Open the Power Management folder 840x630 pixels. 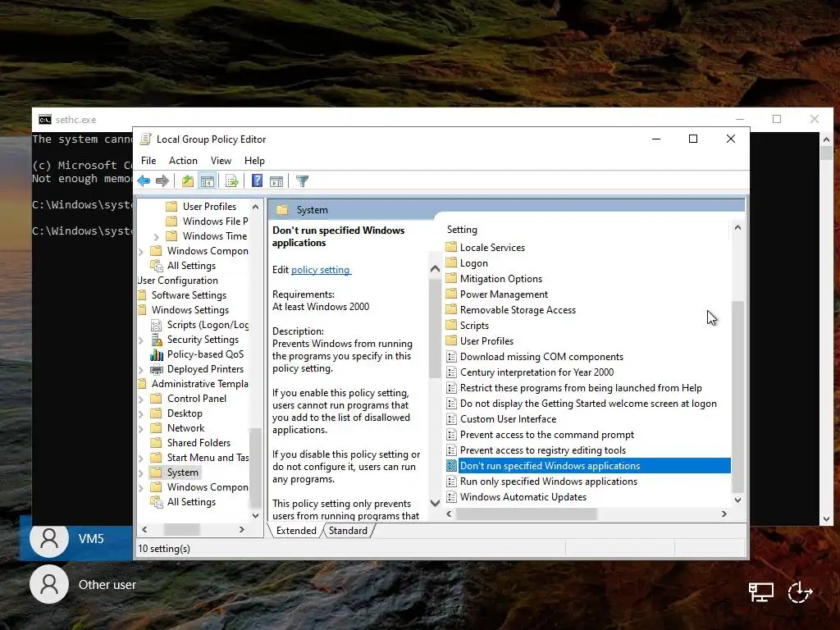tap(504, 294)
